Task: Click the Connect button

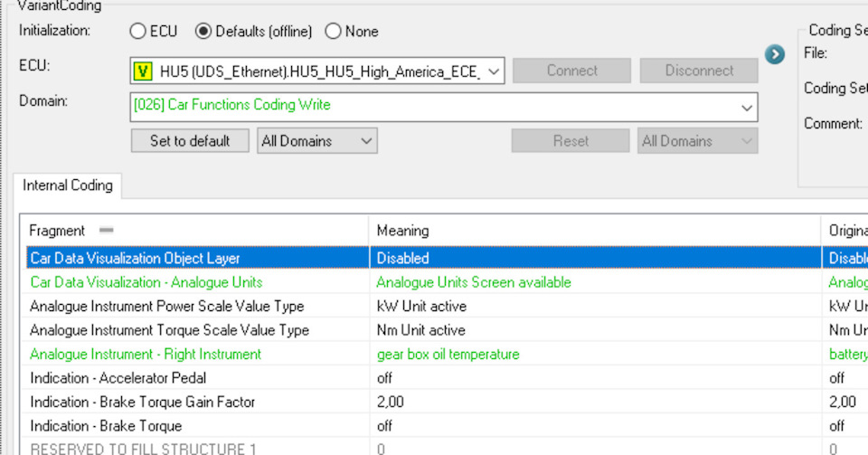Action: (x=571, y=71)
